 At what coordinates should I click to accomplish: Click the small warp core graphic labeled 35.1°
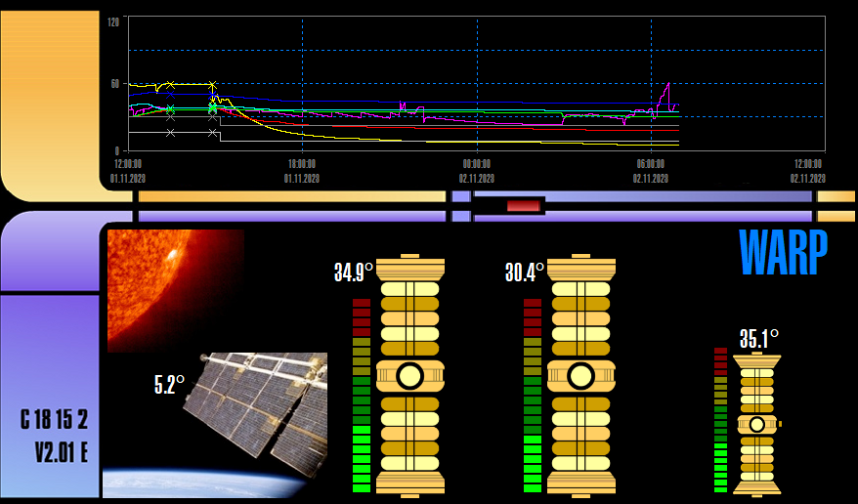pyautogui.click(x=757, y=424)
